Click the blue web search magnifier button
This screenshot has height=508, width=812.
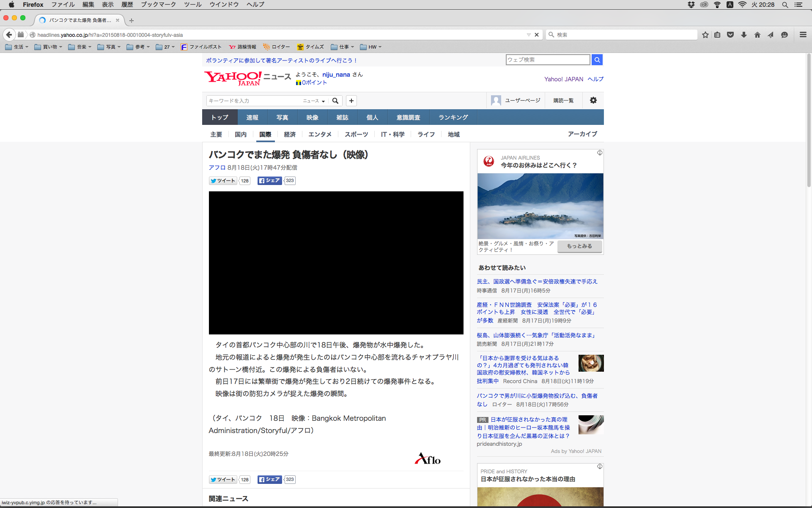(597, 60)
